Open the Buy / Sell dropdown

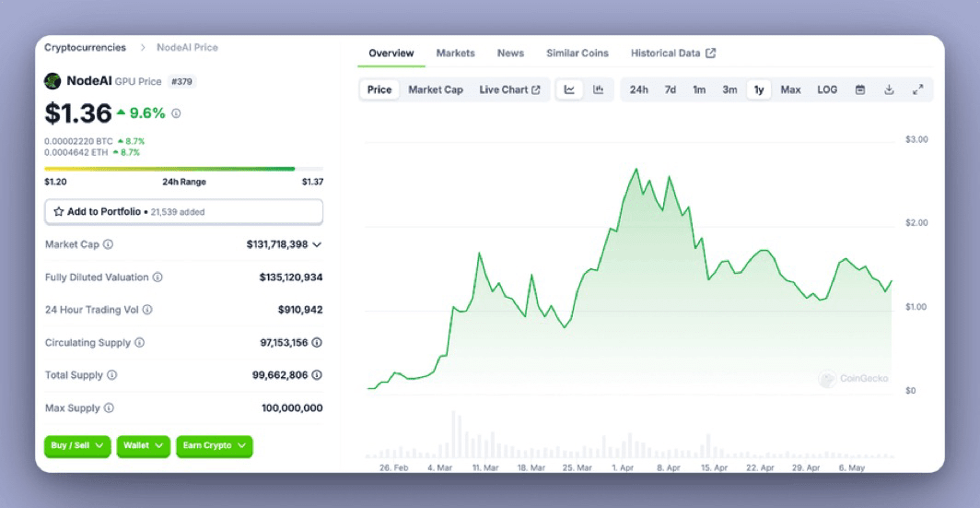[x=77, y=445]
